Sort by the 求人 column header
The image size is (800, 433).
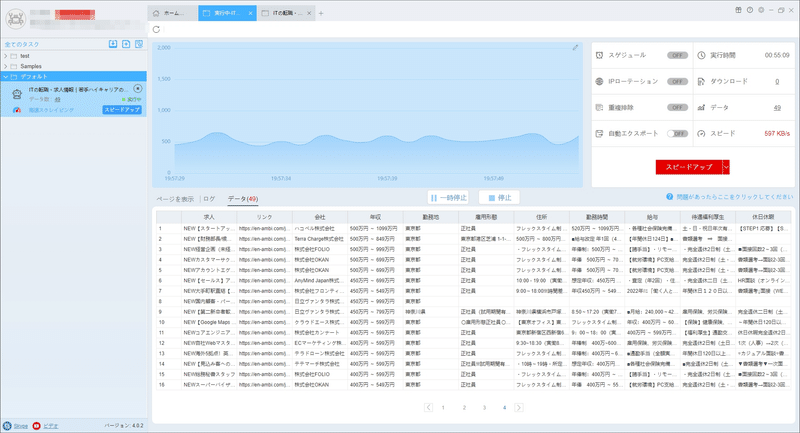tap(209, 217)
